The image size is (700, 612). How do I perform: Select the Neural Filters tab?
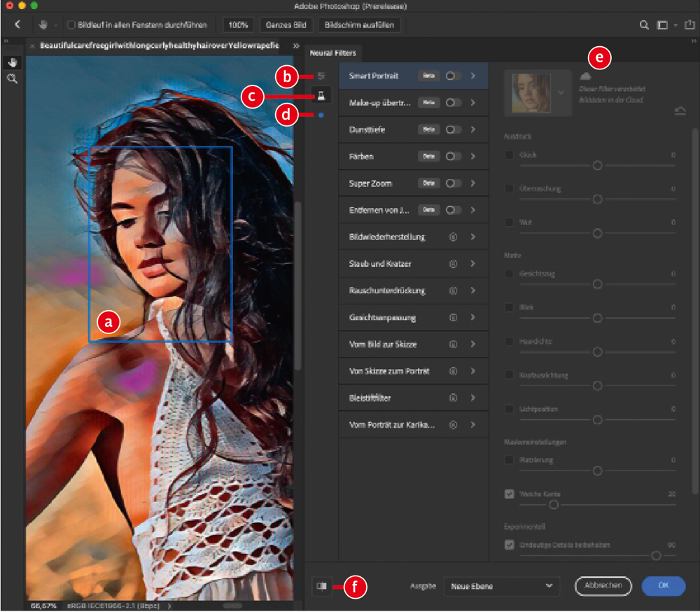(x=333, y=53)
